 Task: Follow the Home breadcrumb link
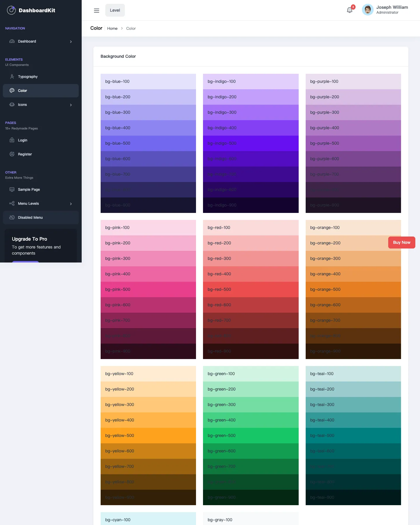tap(112, 29)
